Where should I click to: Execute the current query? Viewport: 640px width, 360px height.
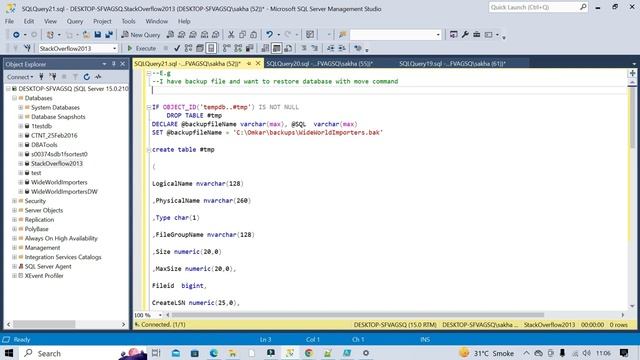click(141, 48)
